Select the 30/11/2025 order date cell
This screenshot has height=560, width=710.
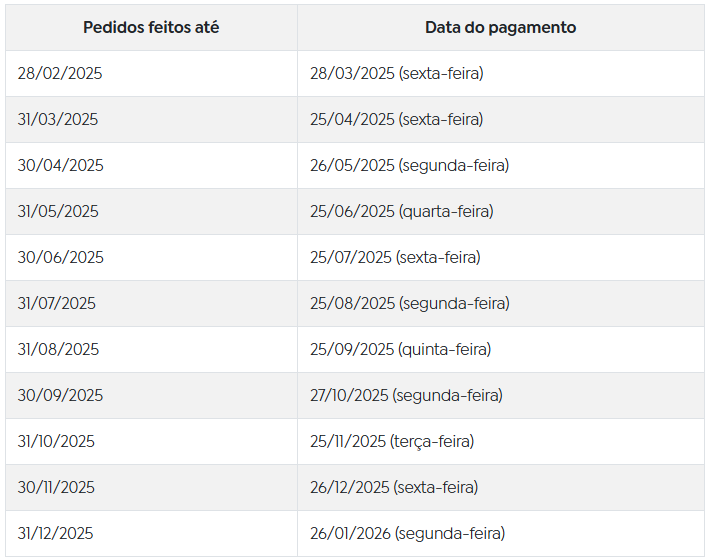coord(151,488)
